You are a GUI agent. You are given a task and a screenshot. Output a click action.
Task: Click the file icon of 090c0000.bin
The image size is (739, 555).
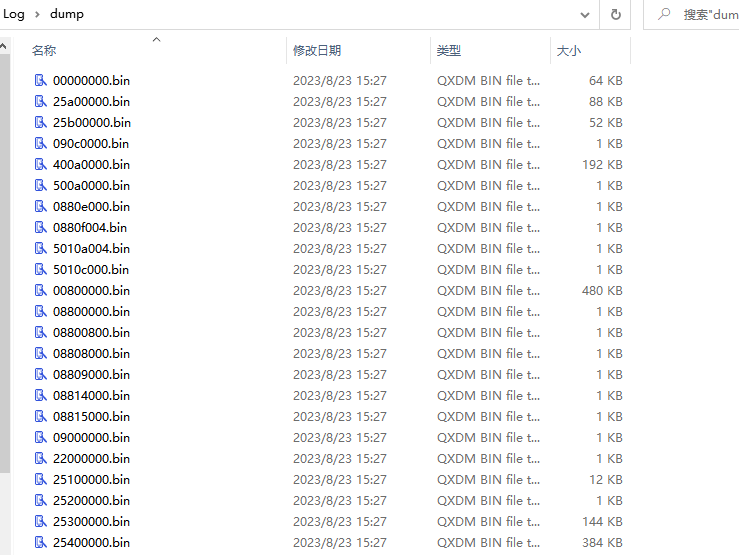coord(41,144)
